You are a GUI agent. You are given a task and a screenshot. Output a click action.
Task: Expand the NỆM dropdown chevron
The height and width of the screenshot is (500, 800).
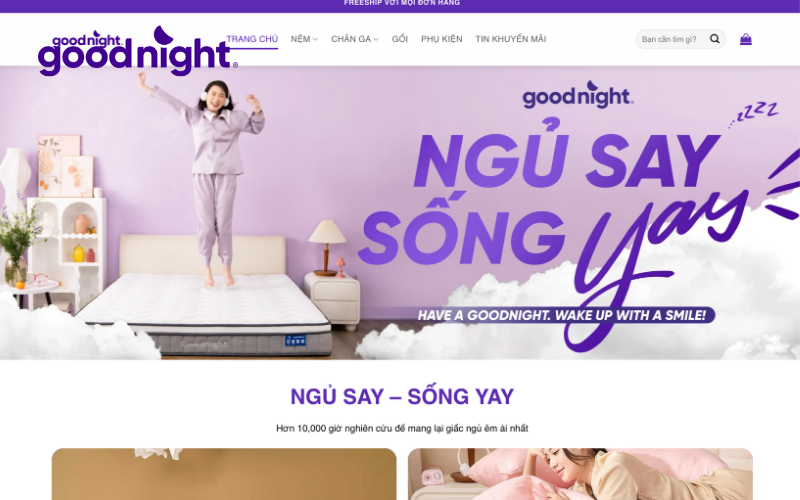pos(315,39)
